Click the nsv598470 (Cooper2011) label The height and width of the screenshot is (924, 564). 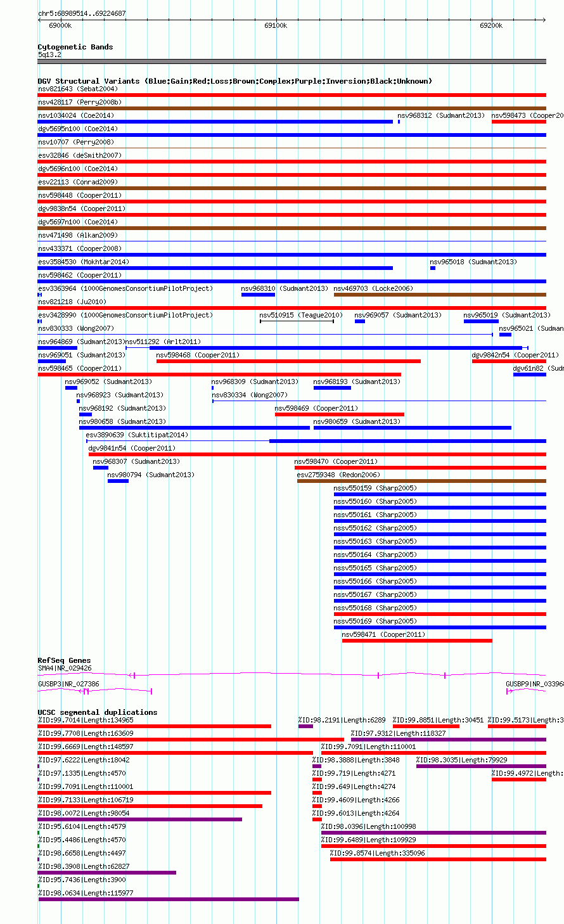pos(336,461)
